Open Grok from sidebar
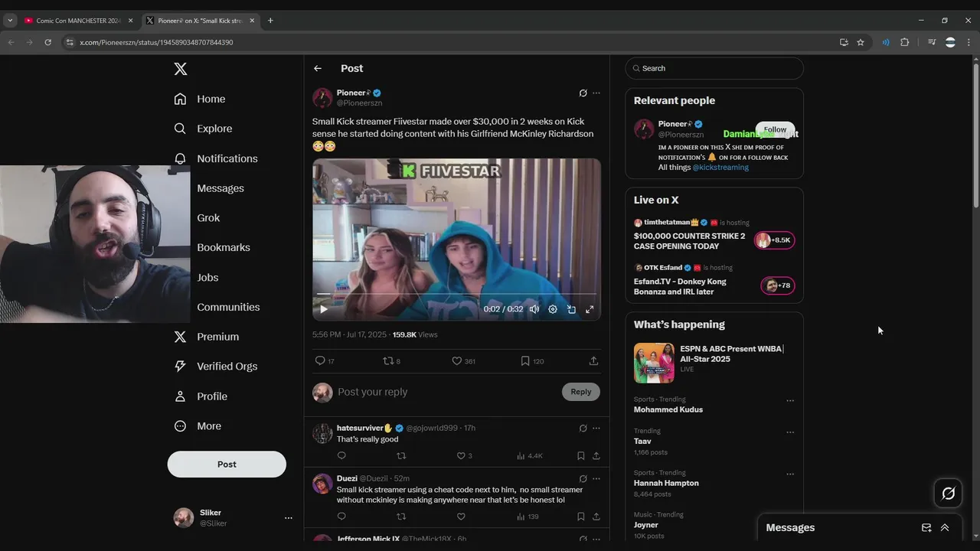The height and width of the screenshot is (551, 980). tap(208, 218)
